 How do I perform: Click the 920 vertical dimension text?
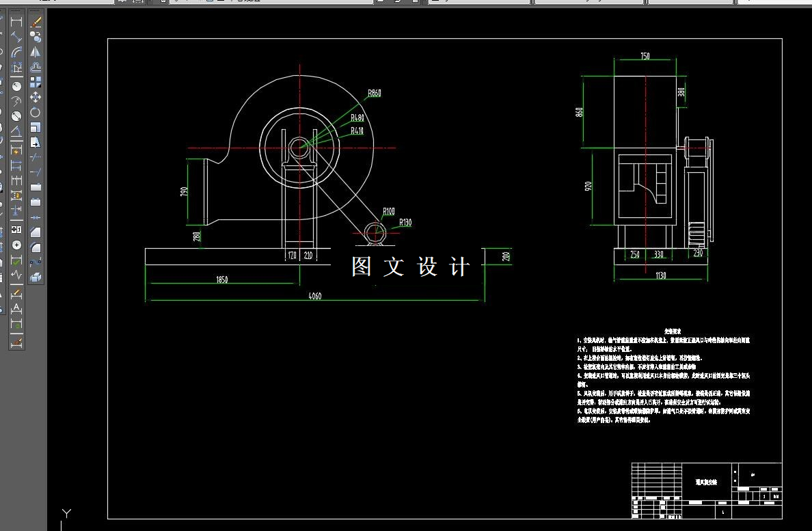coord(588,186)
